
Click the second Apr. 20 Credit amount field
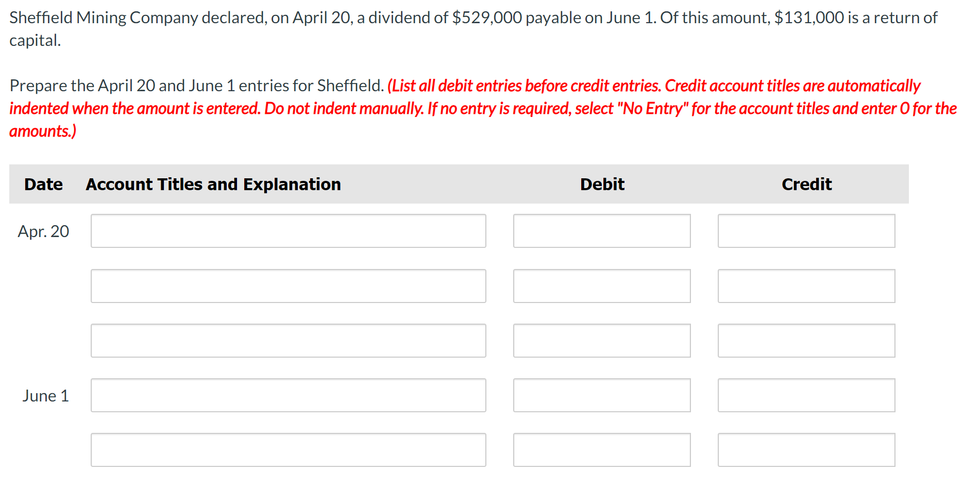tap(806, 286)
